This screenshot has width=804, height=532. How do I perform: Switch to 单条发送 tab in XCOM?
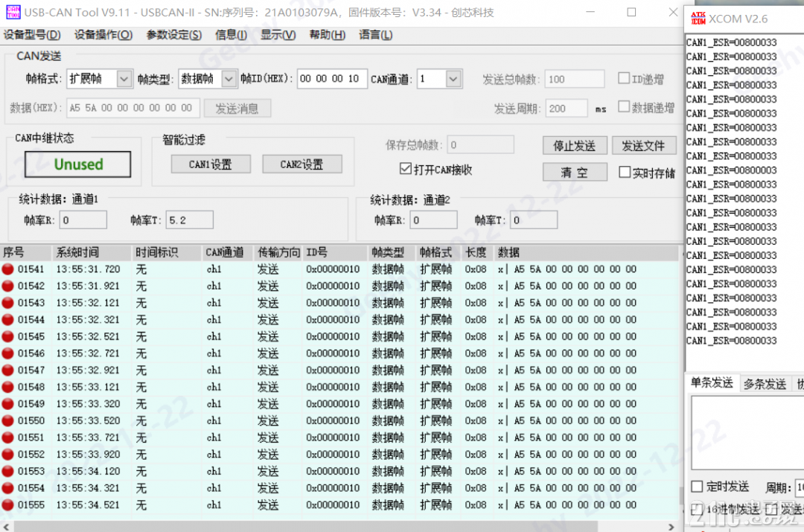[x=712, y=383]
